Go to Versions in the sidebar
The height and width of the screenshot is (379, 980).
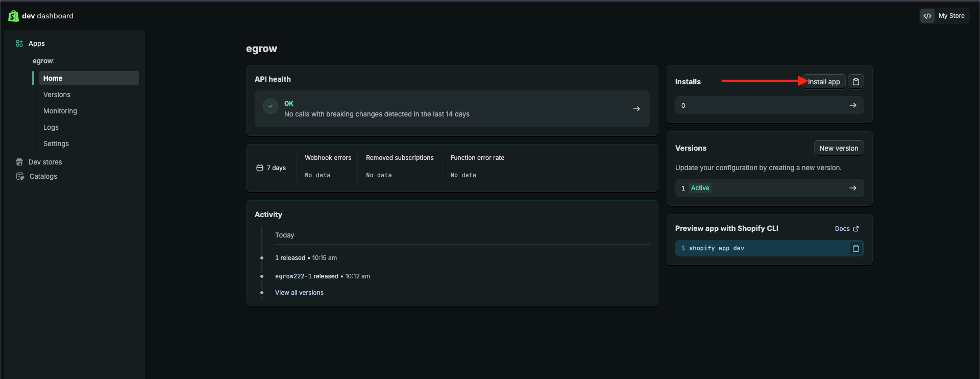[x=57, y=94]
